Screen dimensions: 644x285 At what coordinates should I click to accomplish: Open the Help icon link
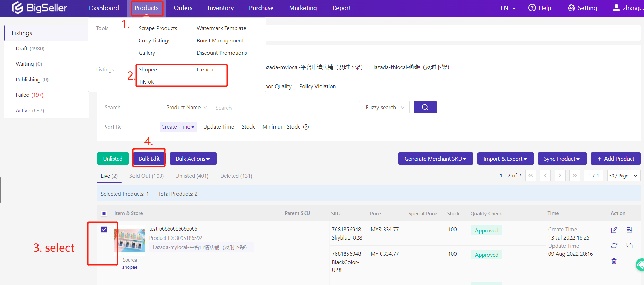tap(540, 8)
